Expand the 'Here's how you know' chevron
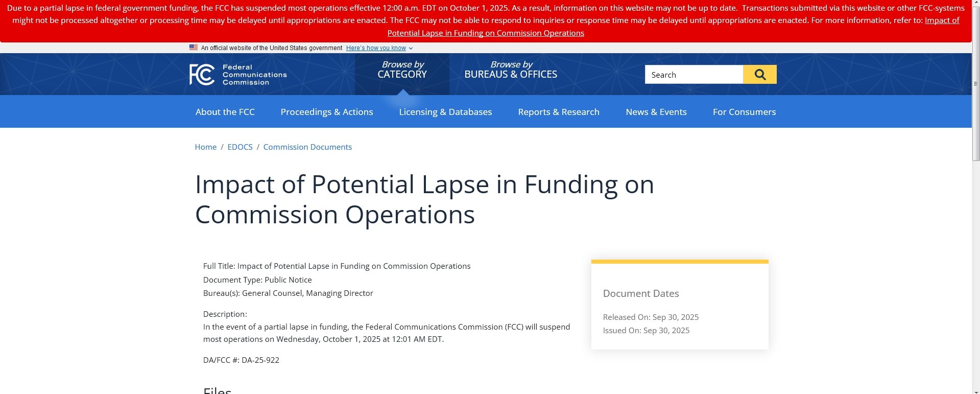980x394 pixels. click(411, 49)
